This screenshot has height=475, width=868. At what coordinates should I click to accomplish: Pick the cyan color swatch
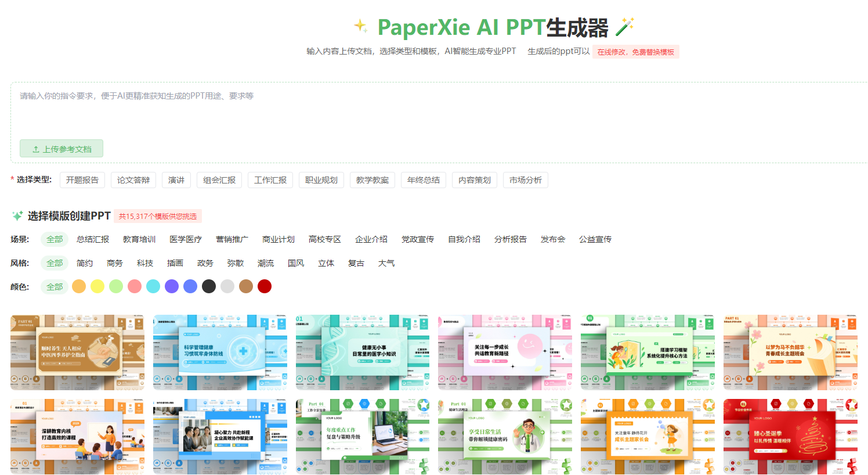[153, 286]
